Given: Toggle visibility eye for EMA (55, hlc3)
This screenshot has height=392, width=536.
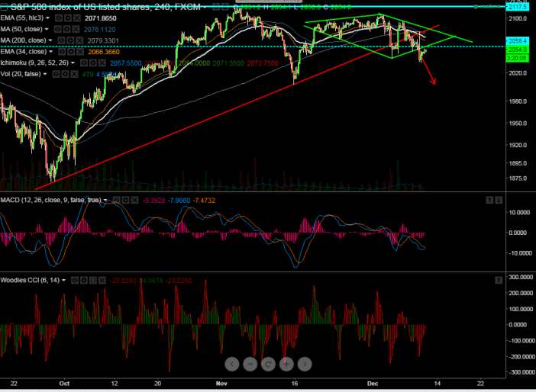Looking at the screenshot, I should 59,18.
